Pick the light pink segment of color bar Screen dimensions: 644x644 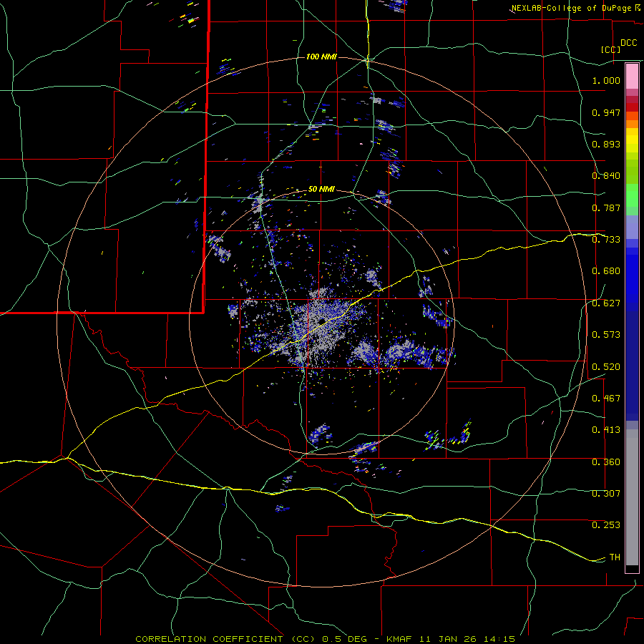[632, 76]
